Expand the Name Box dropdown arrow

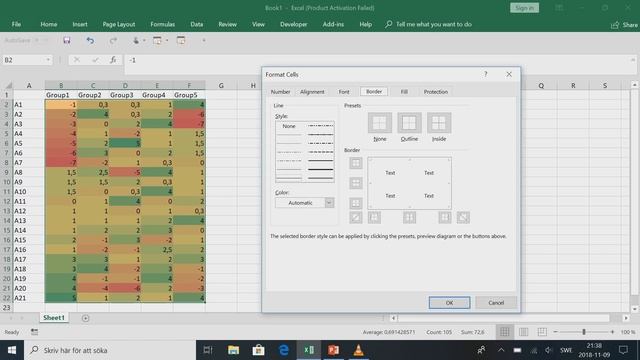(48, 60)
